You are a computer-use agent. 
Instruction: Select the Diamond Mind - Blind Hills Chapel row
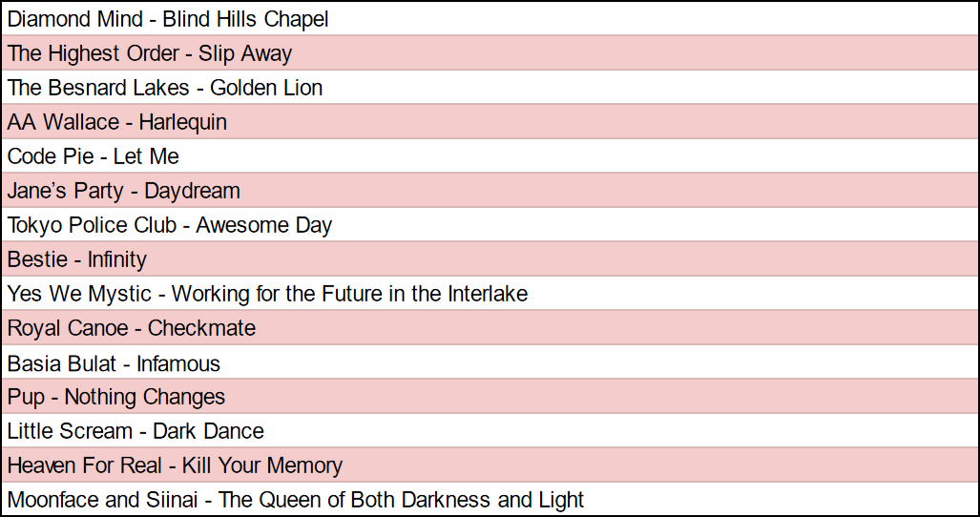pyautogui.click(x=168, y=19)
